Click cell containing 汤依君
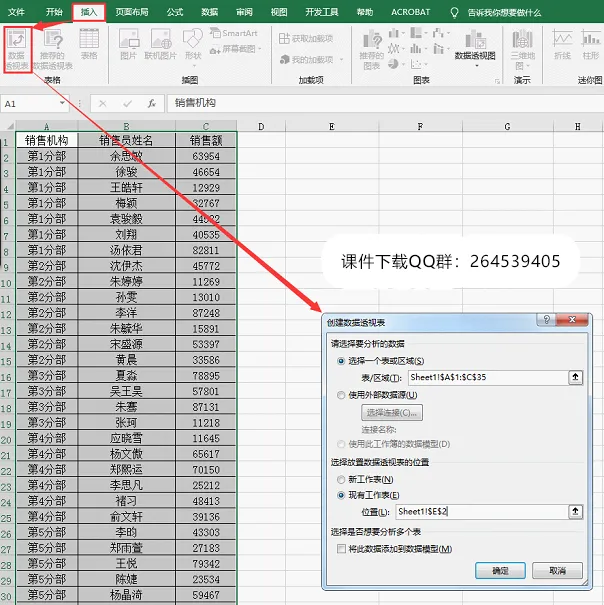The height and width of the screenshot is (605, 604). [x=126, y=250]
